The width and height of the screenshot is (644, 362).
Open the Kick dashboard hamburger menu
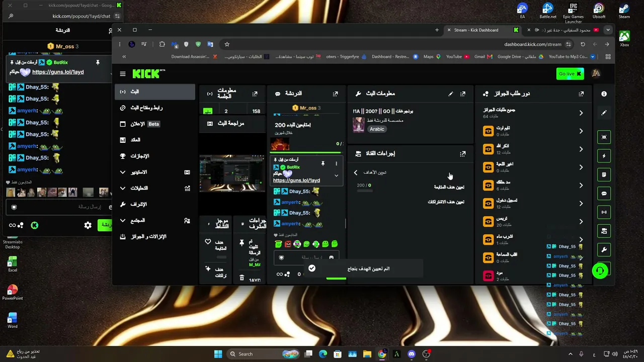[123, 74]
